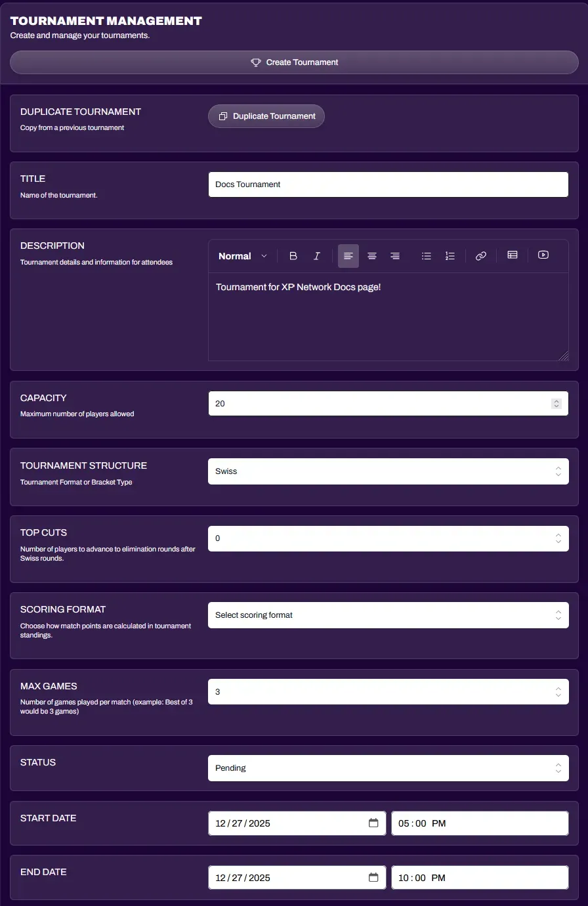Screen dimensions: 588x906
Task: Center align the description text
Action: tap(372, 256)
